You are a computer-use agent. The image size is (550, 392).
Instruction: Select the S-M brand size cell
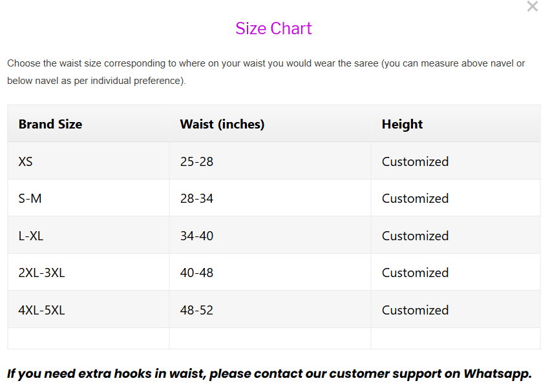[x=30, y=198]
